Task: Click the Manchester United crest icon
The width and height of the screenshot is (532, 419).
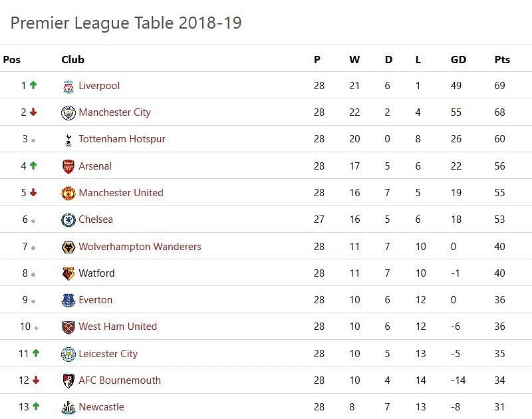Action: 68,194
